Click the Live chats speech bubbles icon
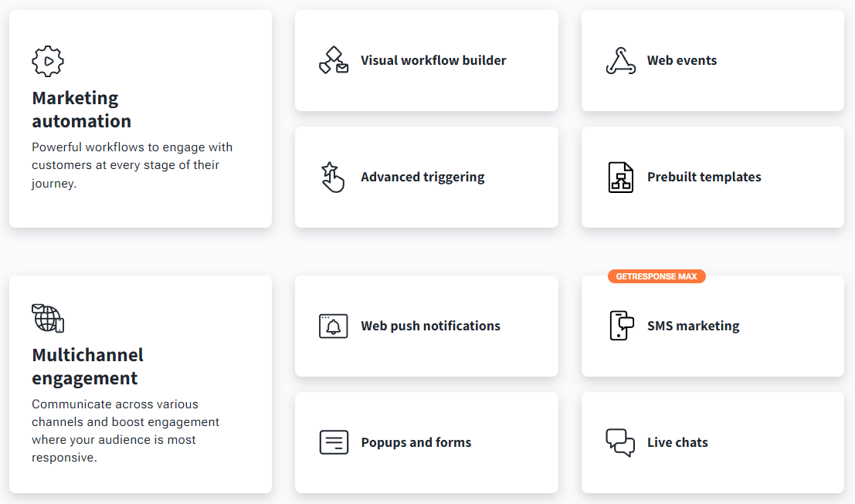This screenshot has width=855, height=504. [620, 442]
